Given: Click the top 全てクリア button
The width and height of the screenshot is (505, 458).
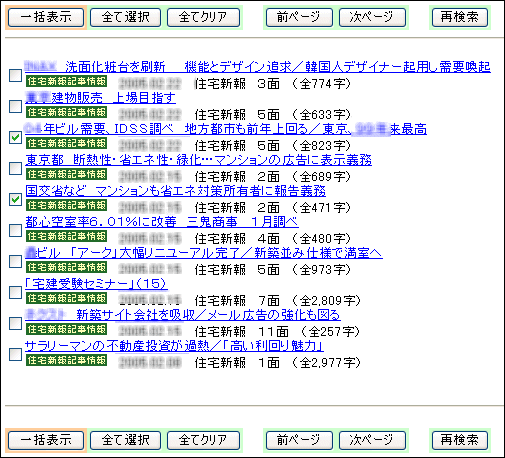Looking at the screenshot, I should point(203,17).
